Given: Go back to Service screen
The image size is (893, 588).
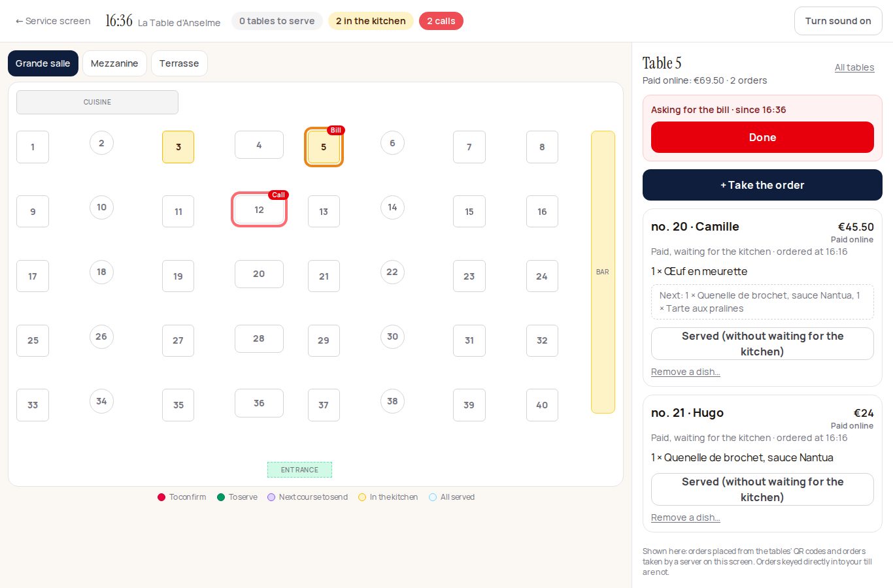Looking at the screenshot, I should pyautogui.click(x=53, y=21).
